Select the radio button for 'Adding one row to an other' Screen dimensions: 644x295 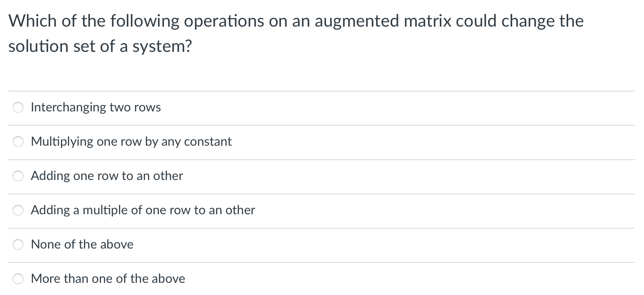[x=18, y=176]
